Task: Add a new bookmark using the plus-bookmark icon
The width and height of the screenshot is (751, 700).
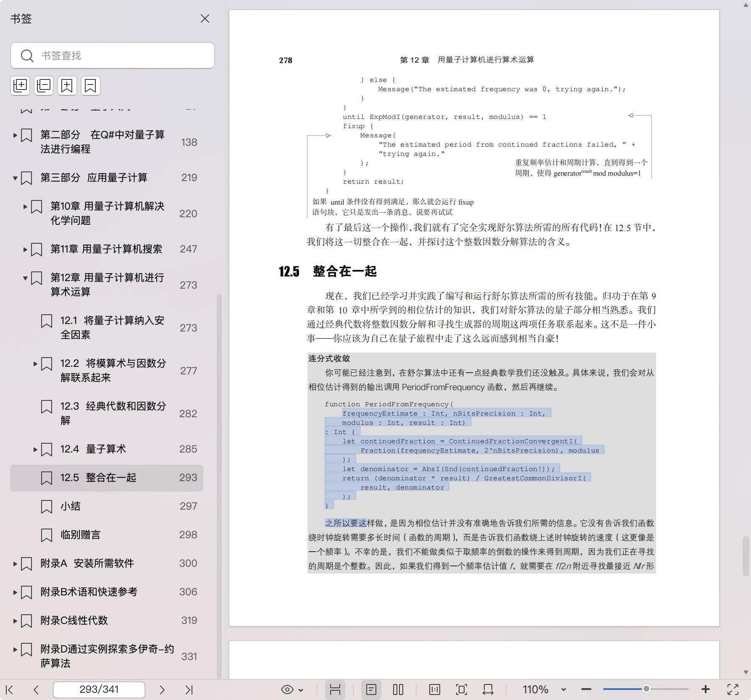Action: pos(67,86)
